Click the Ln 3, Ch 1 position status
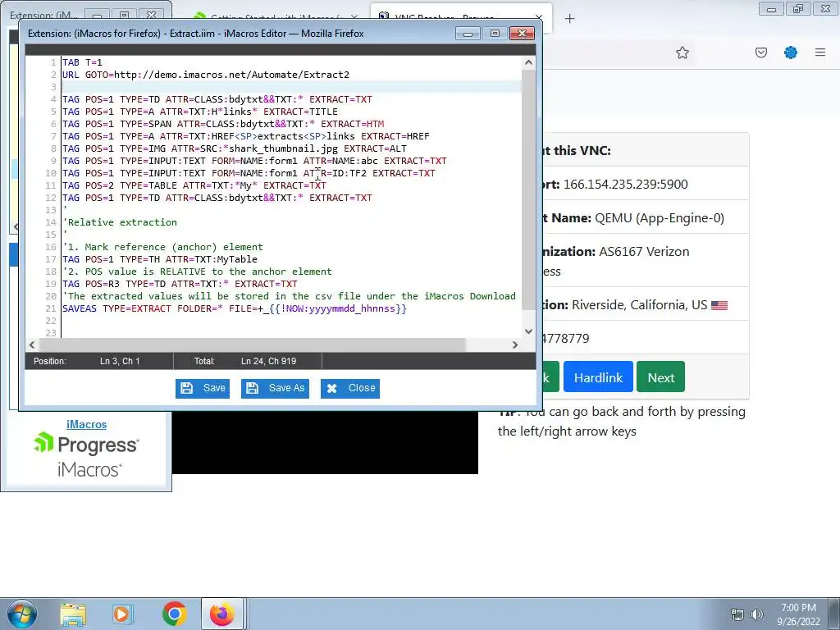The height and width of the screenshot is (630, 840). [120, 361]
